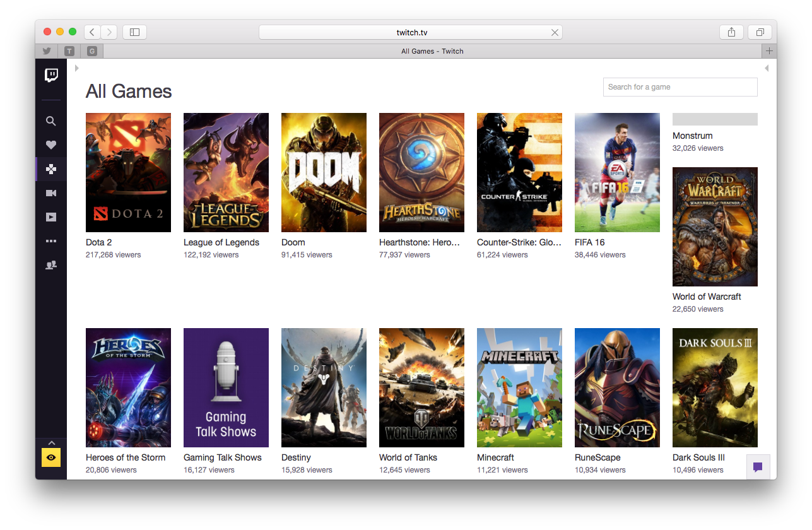Image resolution: width=812 pixels, height=530 pixels.
Task: Select the Games controller icon in the sidebar
Action: click(x=51, y=169)
